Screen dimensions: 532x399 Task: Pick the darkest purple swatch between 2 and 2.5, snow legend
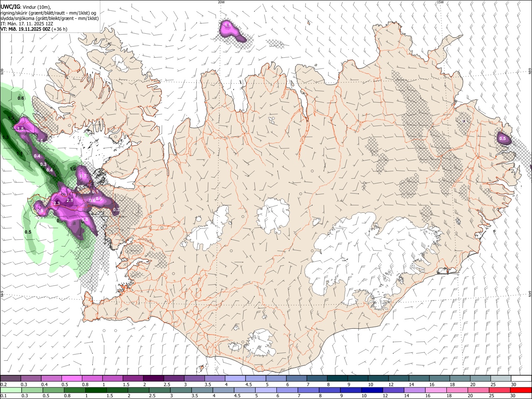click(x=153, y=379)
